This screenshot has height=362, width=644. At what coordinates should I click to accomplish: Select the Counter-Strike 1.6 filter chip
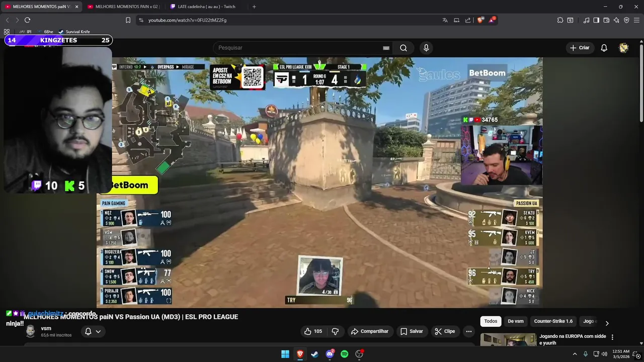coord(553,321)
